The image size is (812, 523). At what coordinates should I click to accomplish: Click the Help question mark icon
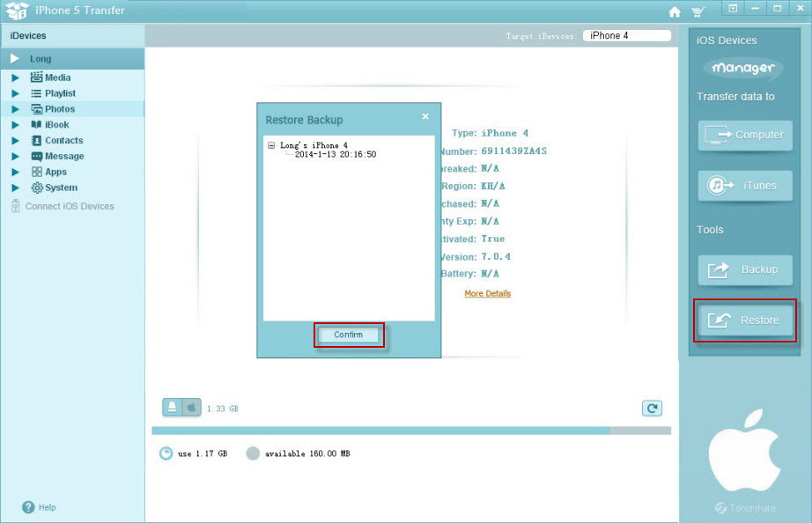(28, 507)
